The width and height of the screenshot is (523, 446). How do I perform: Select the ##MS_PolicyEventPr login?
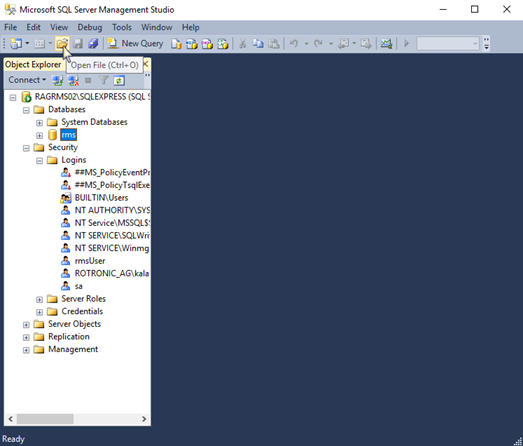pyautogui.click(x=112, y=172)
